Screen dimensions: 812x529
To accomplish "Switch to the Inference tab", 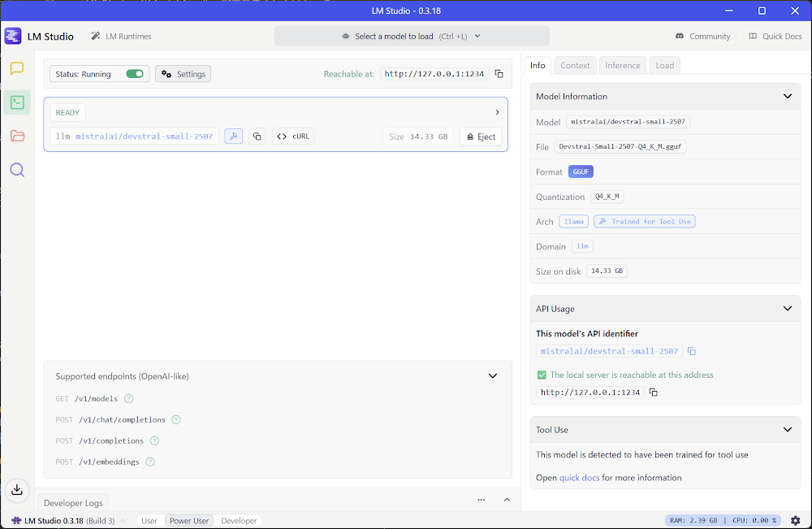I will tap(623, 65).
